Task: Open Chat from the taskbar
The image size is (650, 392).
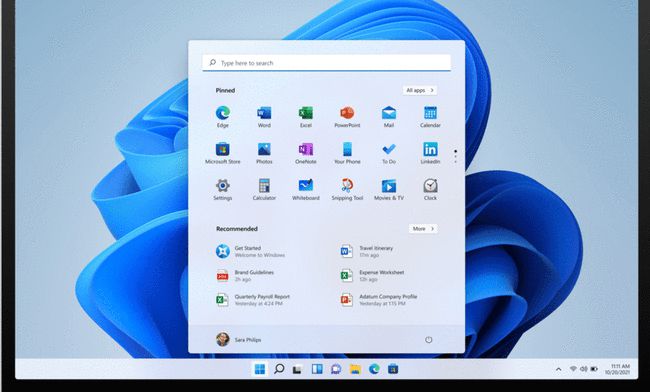Action: point(336,369)
